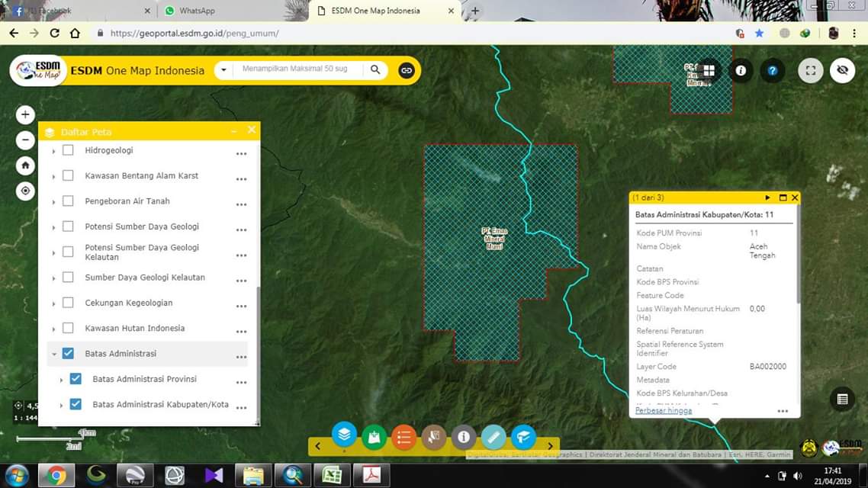
Task: Expand the Cekungan Kegeologian layer group
Action: pos(53,303)
